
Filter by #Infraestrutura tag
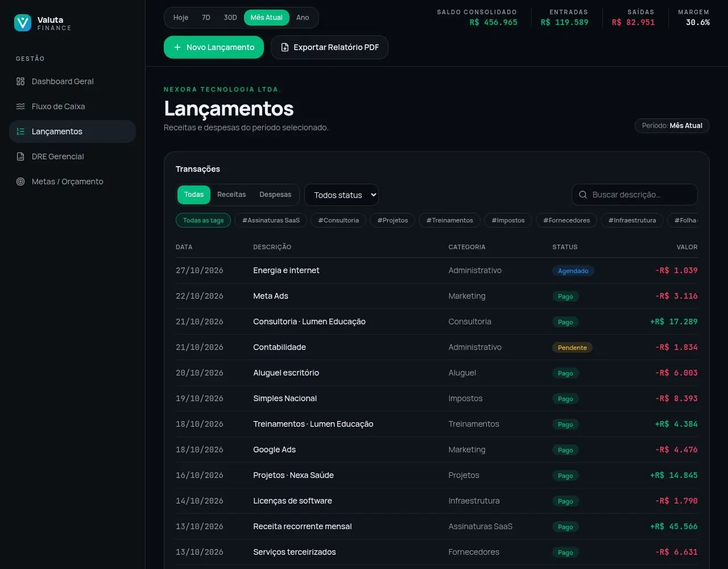click(x=632, y=220)
